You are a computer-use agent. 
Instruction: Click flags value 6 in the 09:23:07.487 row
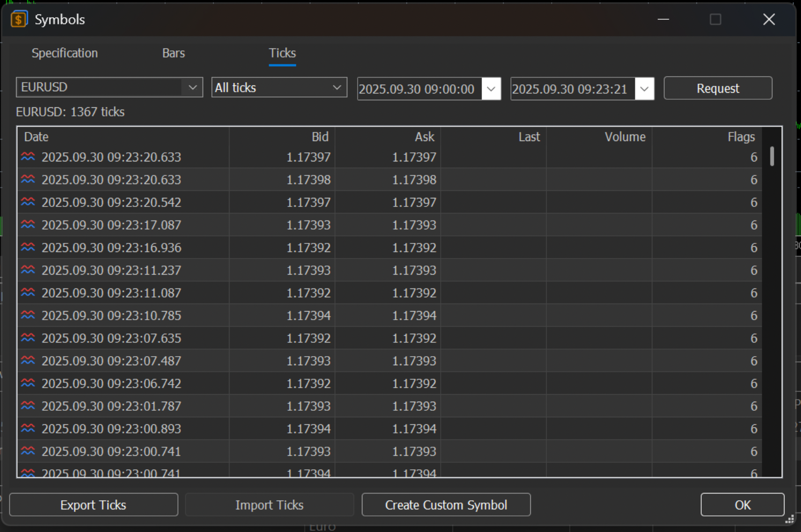point(754,360)
